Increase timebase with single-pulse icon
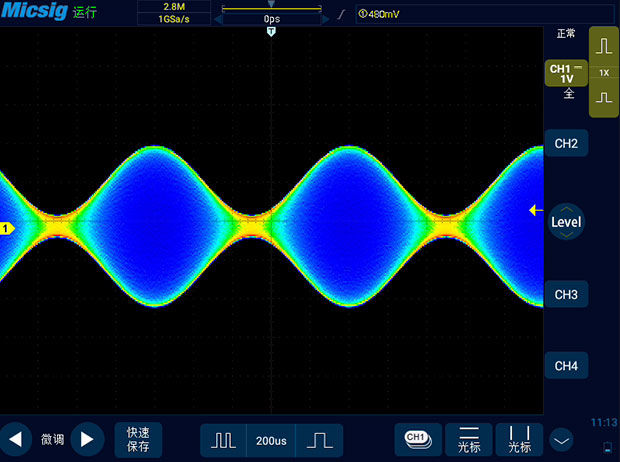The image size is (620, 462). point(320,440)
